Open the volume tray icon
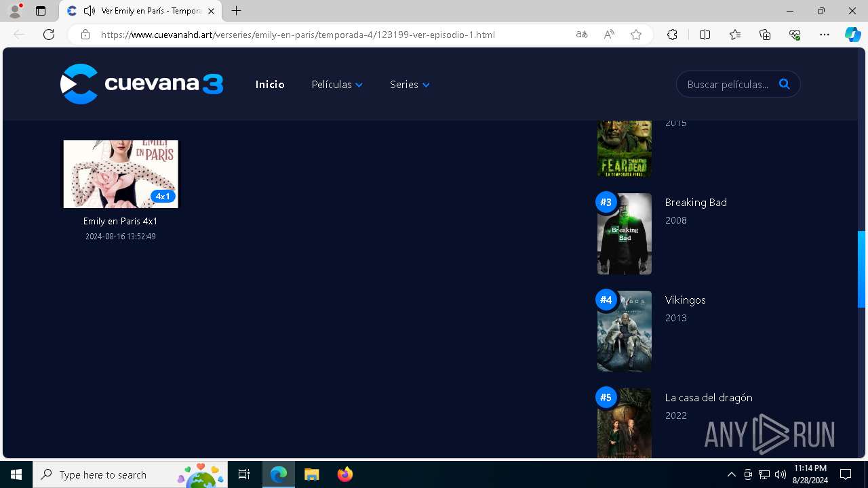 (x=781, y=474)
